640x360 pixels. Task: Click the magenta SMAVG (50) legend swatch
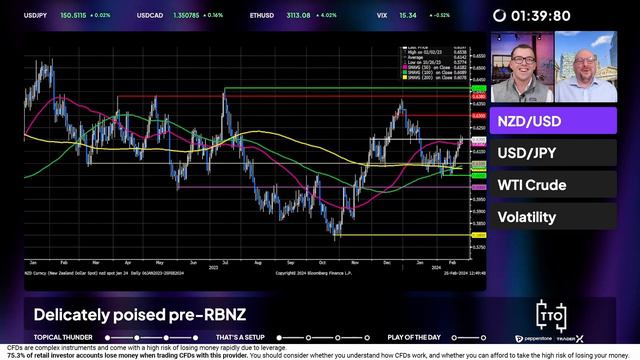coord(405,67)
